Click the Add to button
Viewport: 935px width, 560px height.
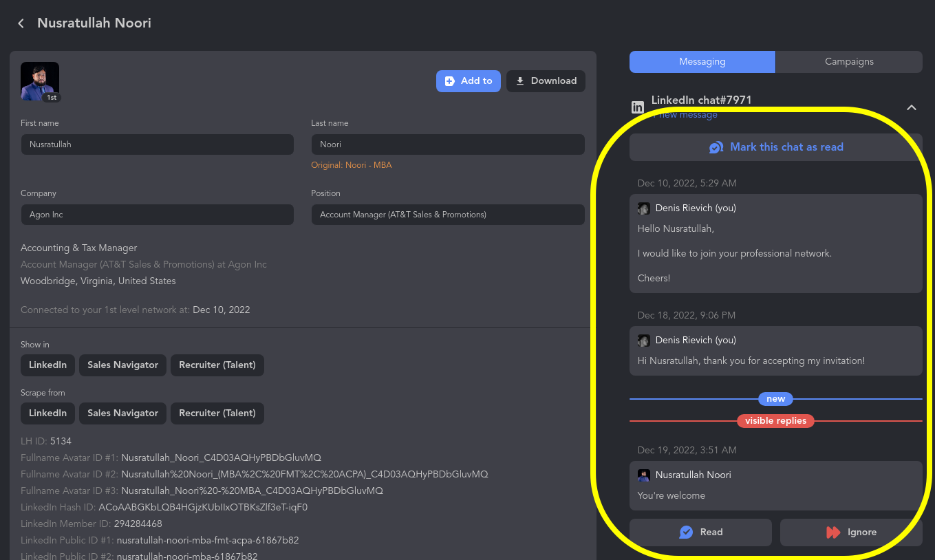469,81
